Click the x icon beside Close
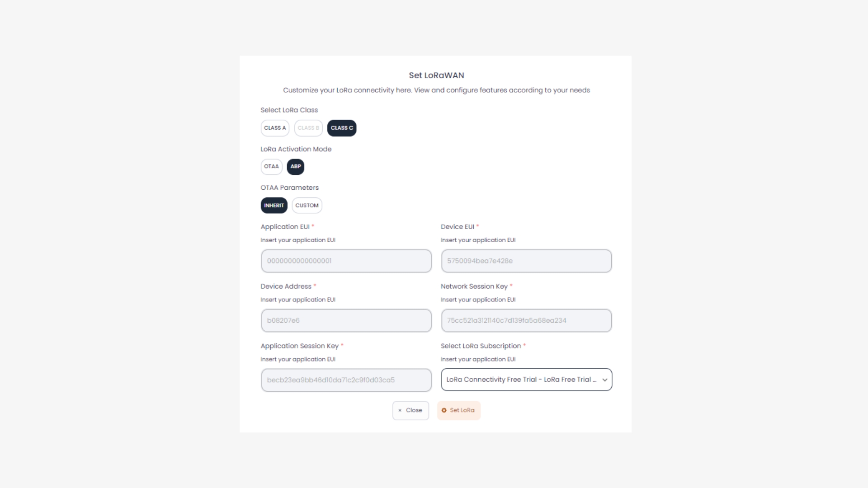 click(400, 410)
